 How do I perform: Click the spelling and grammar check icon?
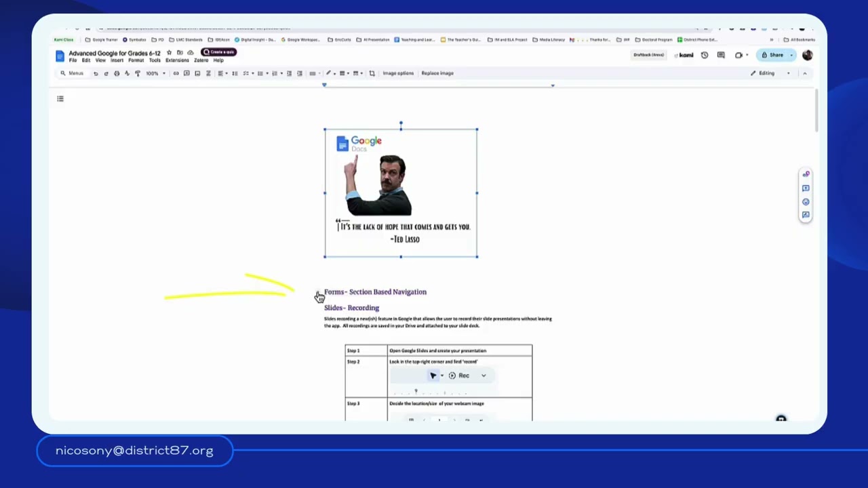pyautogui.click(x=127, y=73)
